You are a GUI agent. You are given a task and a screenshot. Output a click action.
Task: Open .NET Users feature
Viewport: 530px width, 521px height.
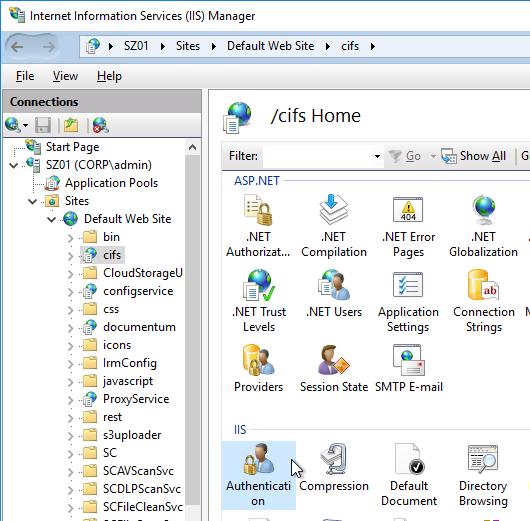tap(334, 293)
